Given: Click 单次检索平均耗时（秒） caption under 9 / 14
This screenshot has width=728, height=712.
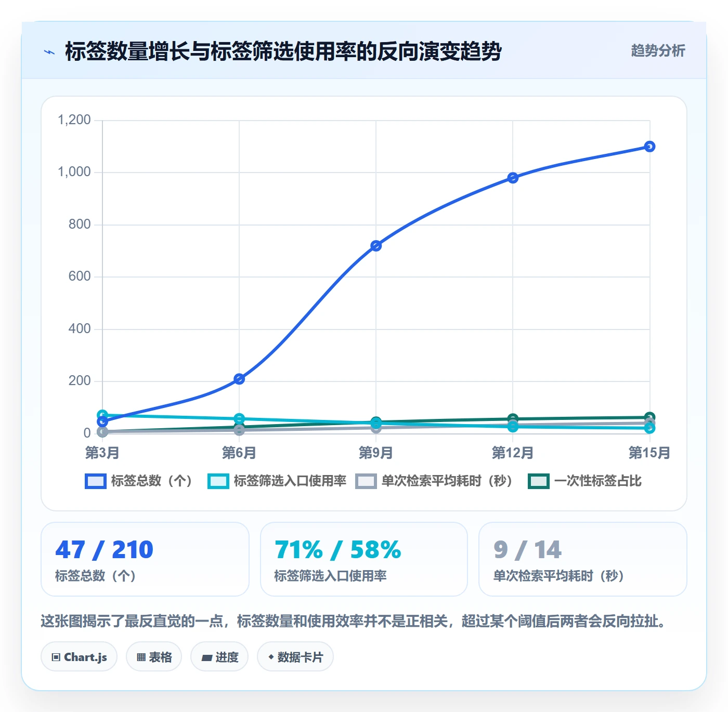Looking at the screenshot, I should click(x=558, y=576).
